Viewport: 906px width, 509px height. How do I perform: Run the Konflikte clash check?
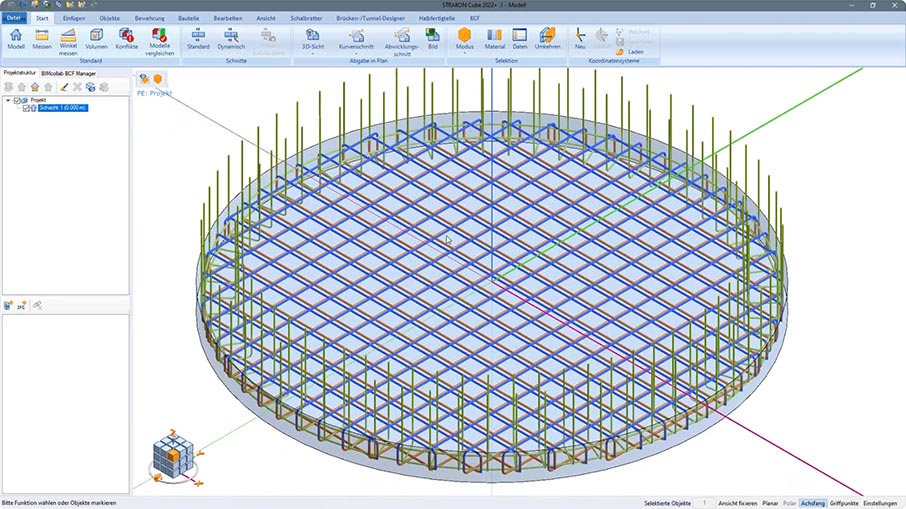tap(127, 39)
